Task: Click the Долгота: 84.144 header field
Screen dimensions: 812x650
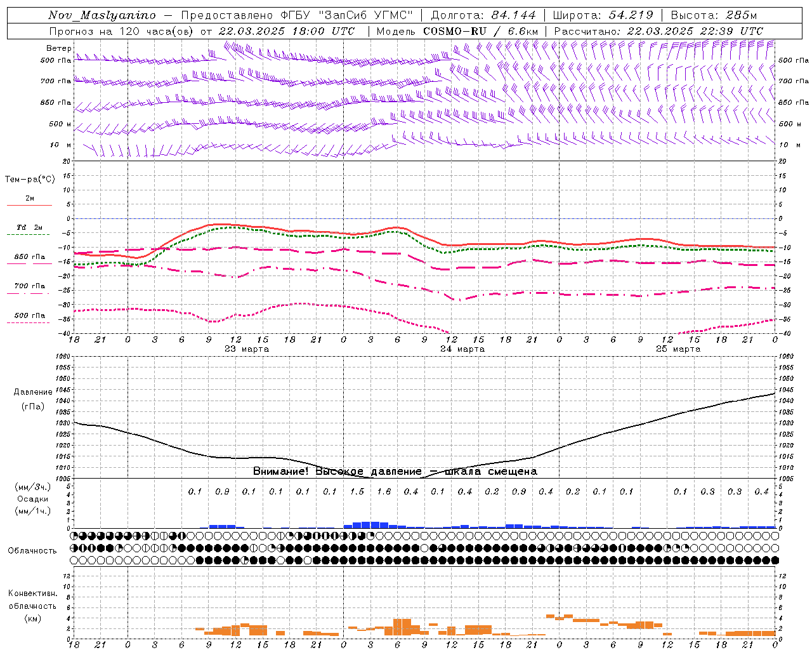Action: (483, 15)
